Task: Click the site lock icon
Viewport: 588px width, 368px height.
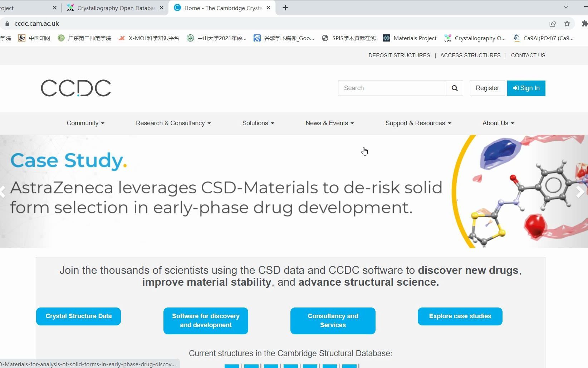Action: tap(7, 24)
